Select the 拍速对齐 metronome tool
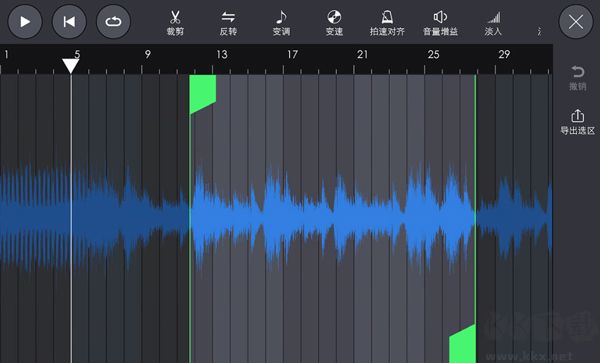Screen dimensions: 600x363 pos(387,23)
